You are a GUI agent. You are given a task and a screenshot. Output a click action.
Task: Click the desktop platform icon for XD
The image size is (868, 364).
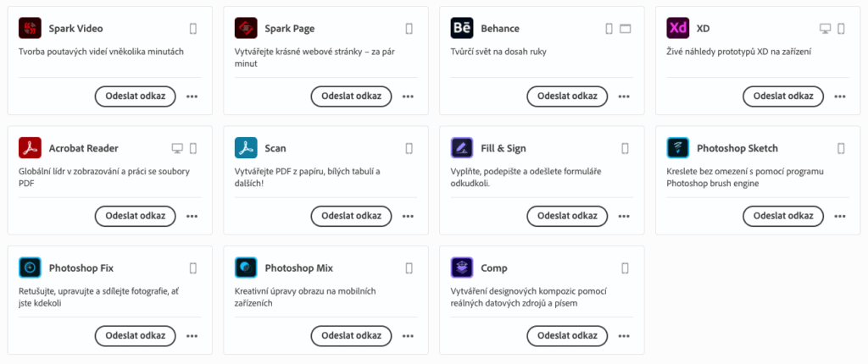tap(825, 29)
